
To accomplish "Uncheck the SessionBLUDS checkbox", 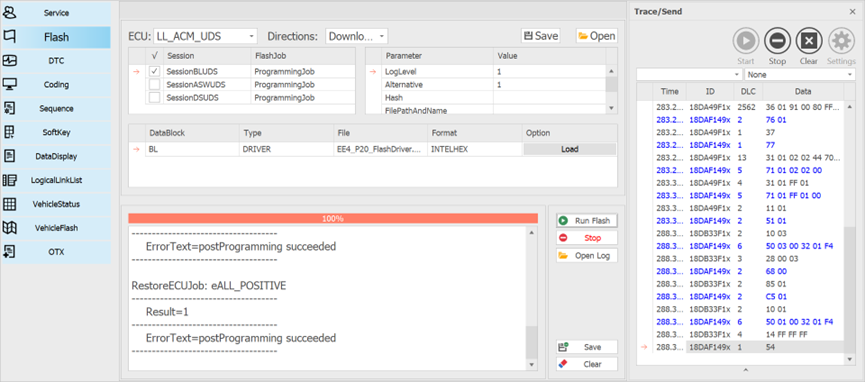I will pos(155,72).
